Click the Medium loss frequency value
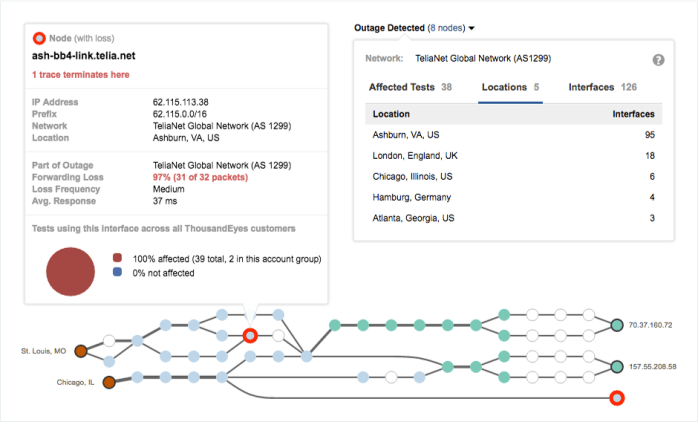This screenshot has width=698, height=422. [169, 189]
